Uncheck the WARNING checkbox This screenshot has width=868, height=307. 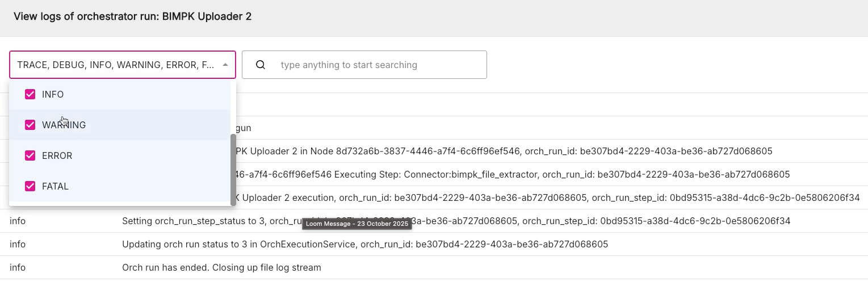pos(30,125)
